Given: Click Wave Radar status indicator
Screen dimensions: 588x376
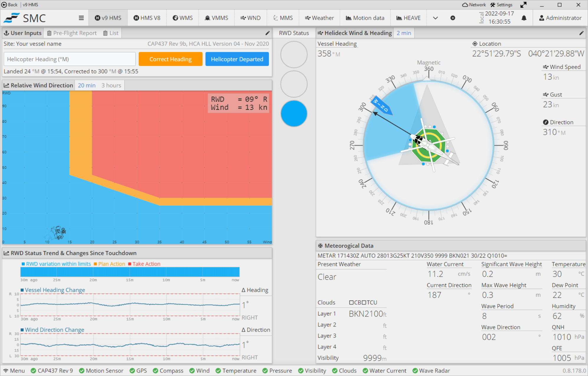Looking at the screenshot, I should click(x=431, y=371).
